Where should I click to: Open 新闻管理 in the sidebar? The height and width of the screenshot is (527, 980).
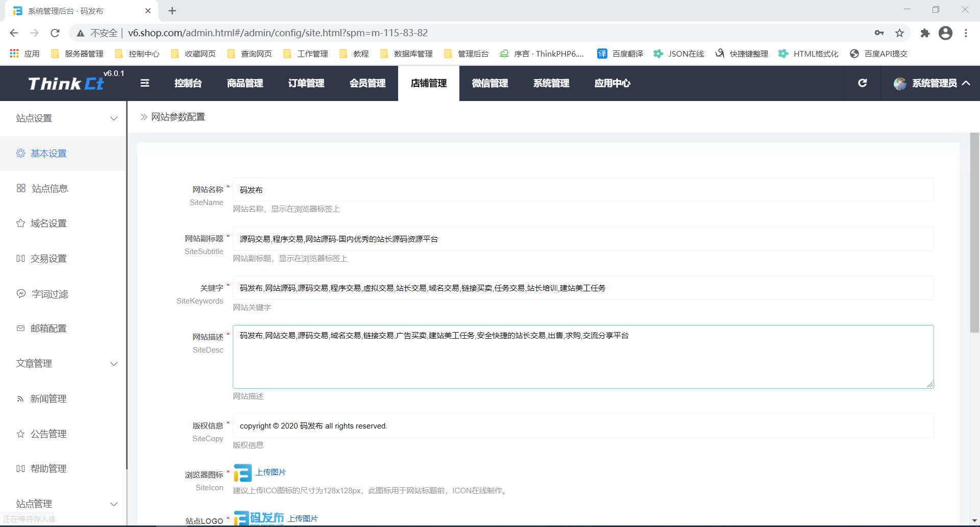(x=48, y=399)
